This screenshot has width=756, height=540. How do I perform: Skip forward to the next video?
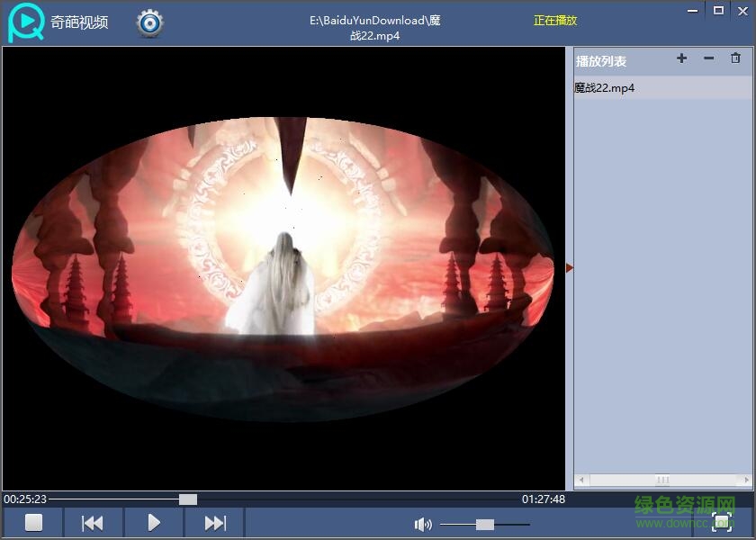point(215,523)
